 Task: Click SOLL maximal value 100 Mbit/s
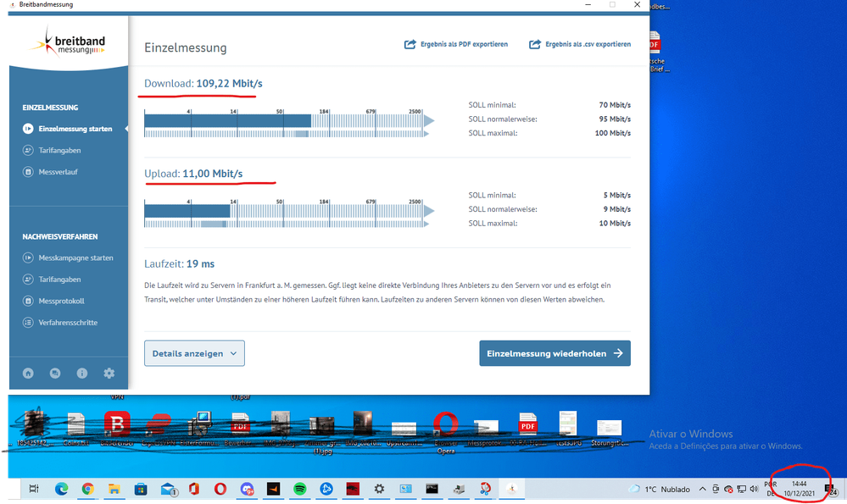coord(612,133)
